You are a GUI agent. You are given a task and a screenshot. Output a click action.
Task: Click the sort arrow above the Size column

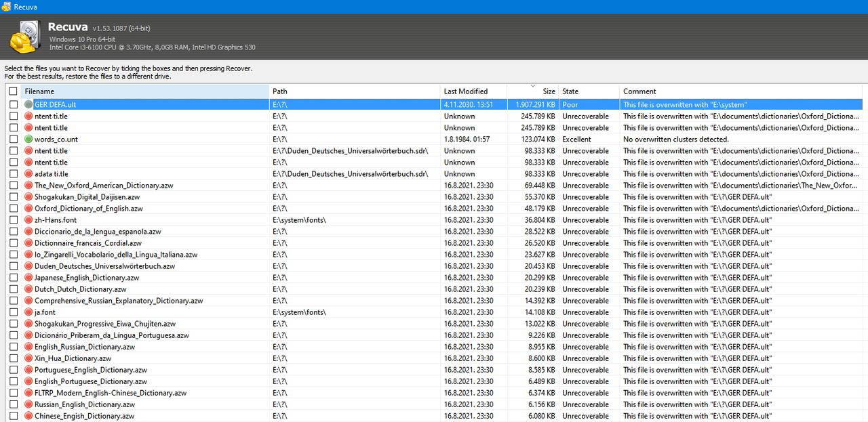point(532,86)
